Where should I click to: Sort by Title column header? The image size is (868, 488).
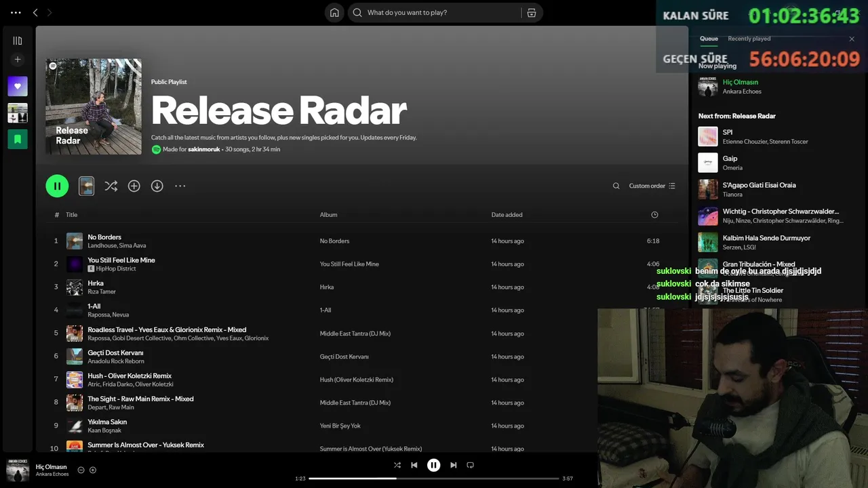pyautogui.click(x=71, y=215)
